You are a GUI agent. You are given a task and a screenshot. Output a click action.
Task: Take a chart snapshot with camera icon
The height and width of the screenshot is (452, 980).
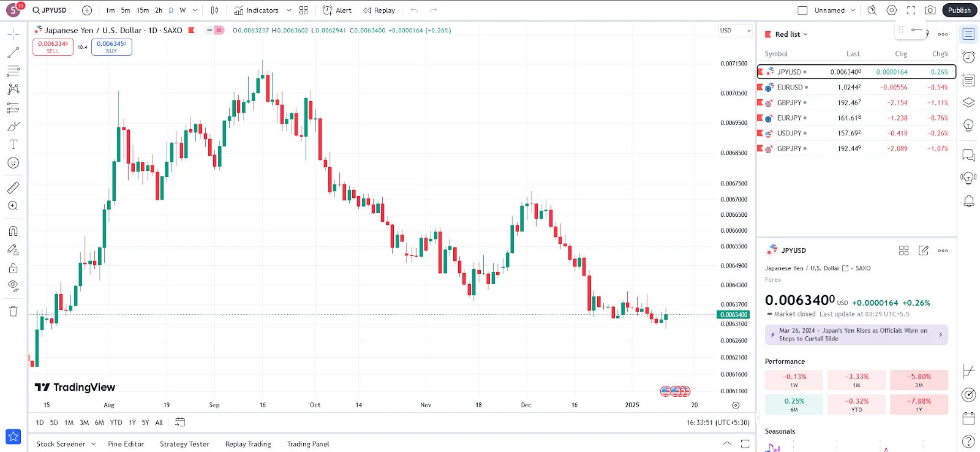tap(930, 10)
